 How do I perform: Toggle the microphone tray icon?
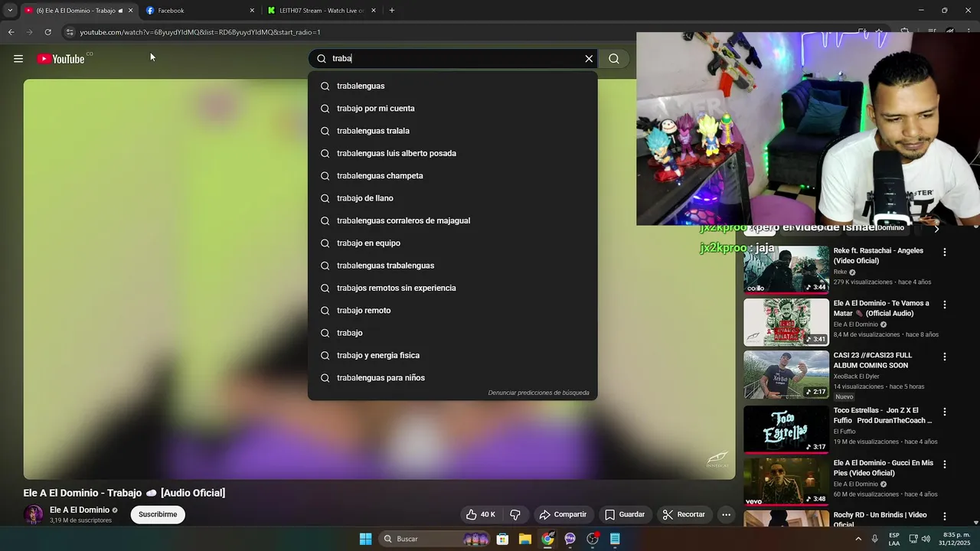(x=874, y=539)
